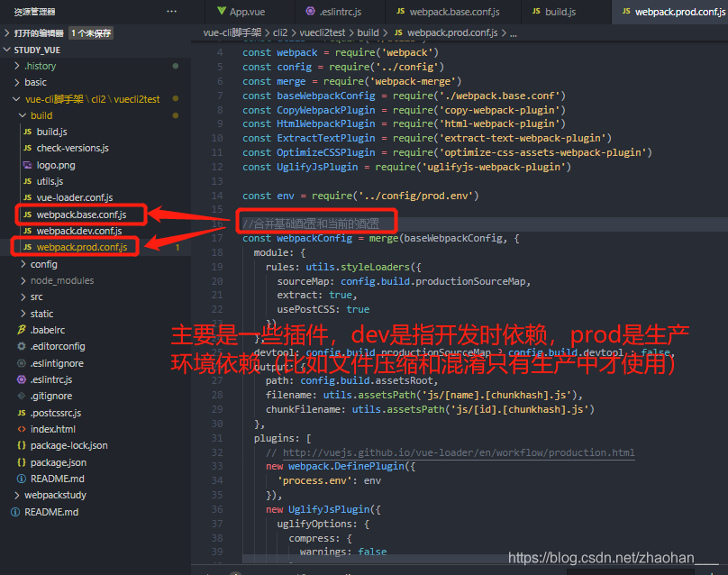Expand the static folder
The image size is (728, 575).
tap(23, 314)
